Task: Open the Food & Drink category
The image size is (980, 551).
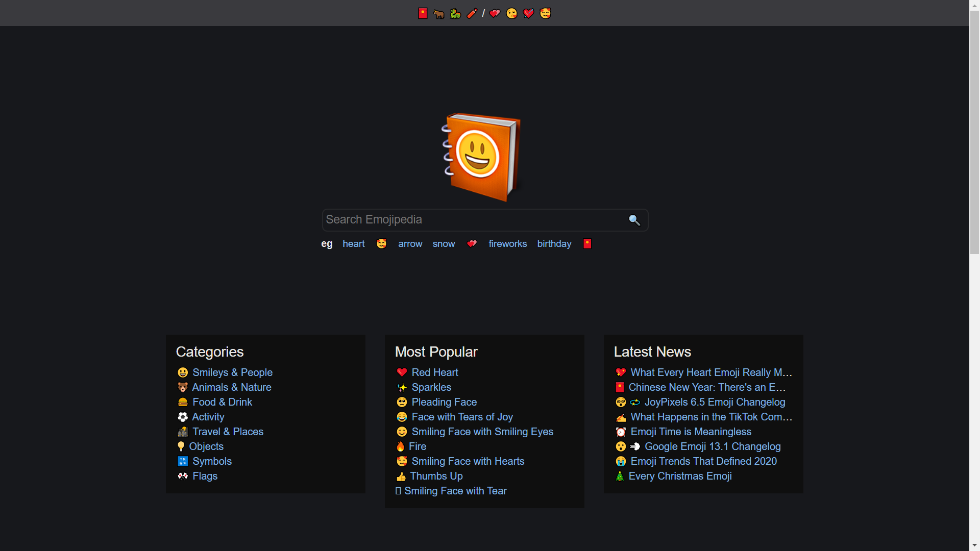Action: 222,402
